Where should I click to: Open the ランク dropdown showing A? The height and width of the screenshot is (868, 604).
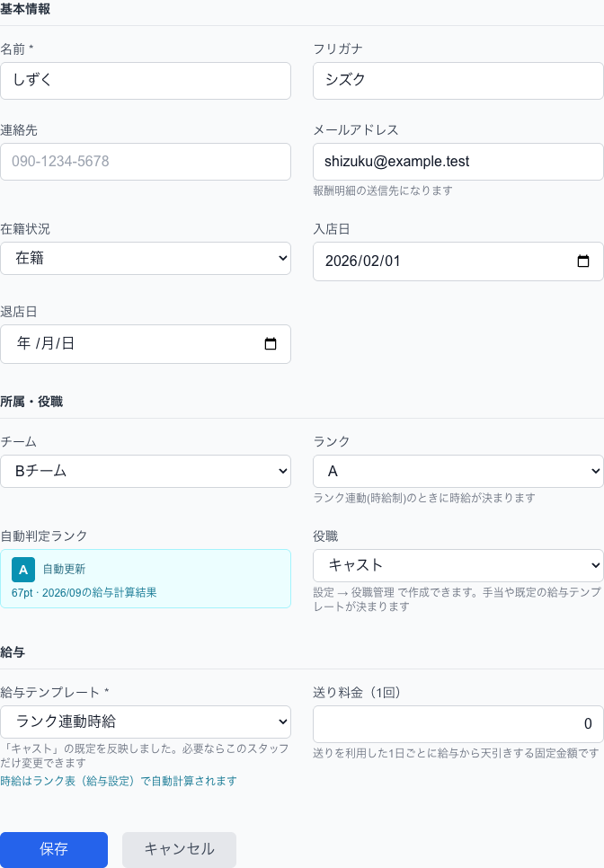coord(457,471)
